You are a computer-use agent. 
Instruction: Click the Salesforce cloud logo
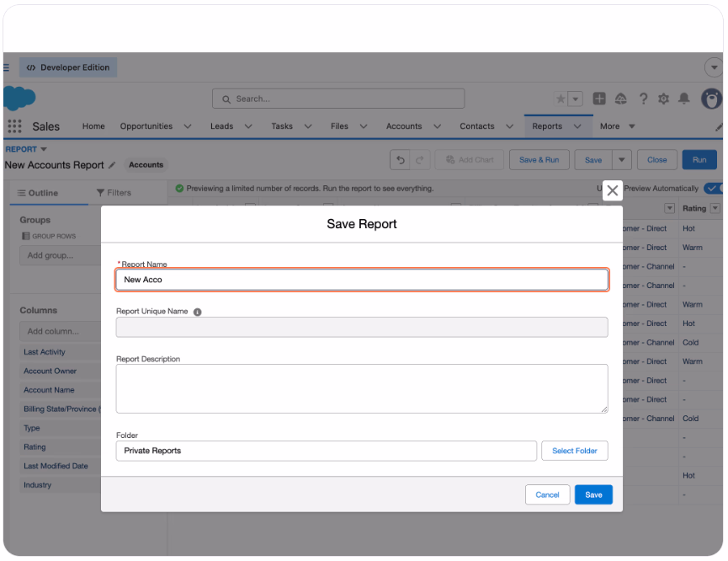click(19, 98)
